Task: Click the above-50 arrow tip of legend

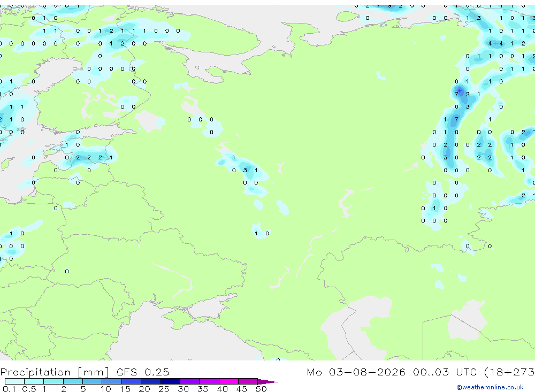Action: [x=267, y=382]
